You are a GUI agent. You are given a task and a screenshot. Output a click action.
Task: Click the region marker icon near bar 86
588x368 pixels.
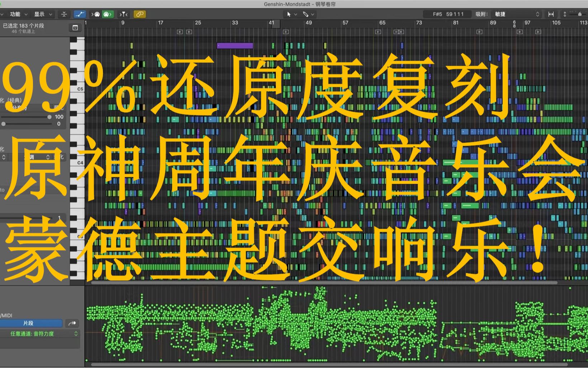coord(479,32)
